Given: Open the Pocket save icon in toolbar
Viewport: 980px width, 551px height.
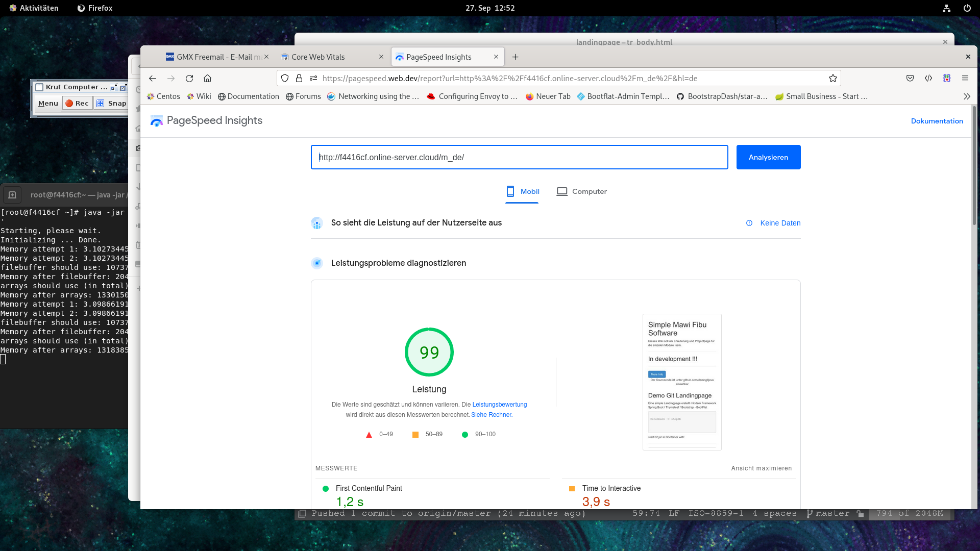Looking at the screenshot, I should (x=910, y=78).
